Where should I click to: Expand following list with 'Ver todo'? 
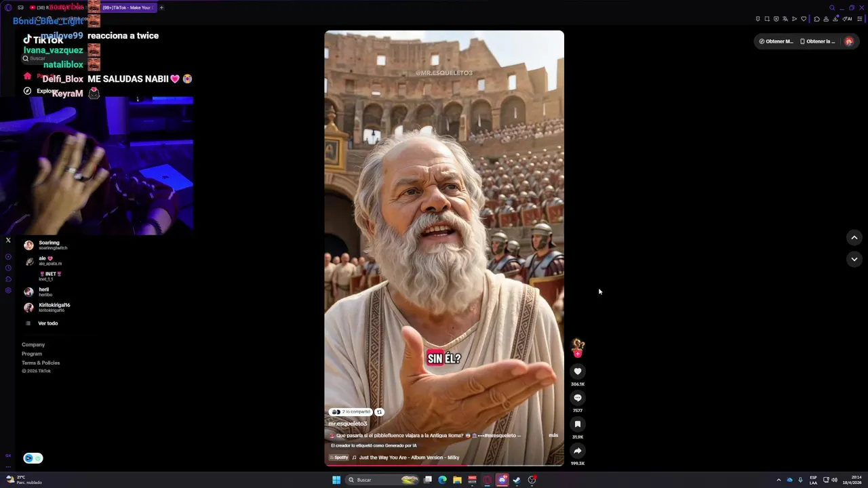pos(47,323)
